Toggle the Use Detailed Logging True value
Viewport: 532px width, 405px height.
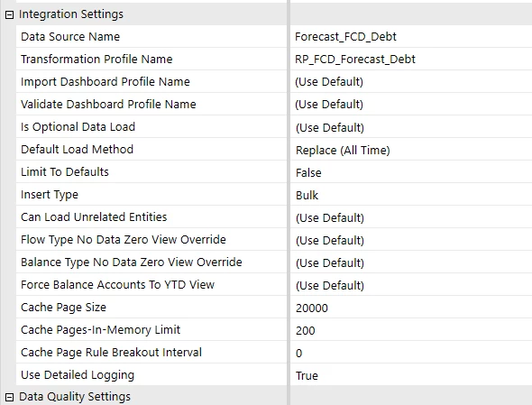tap(411, 375)
